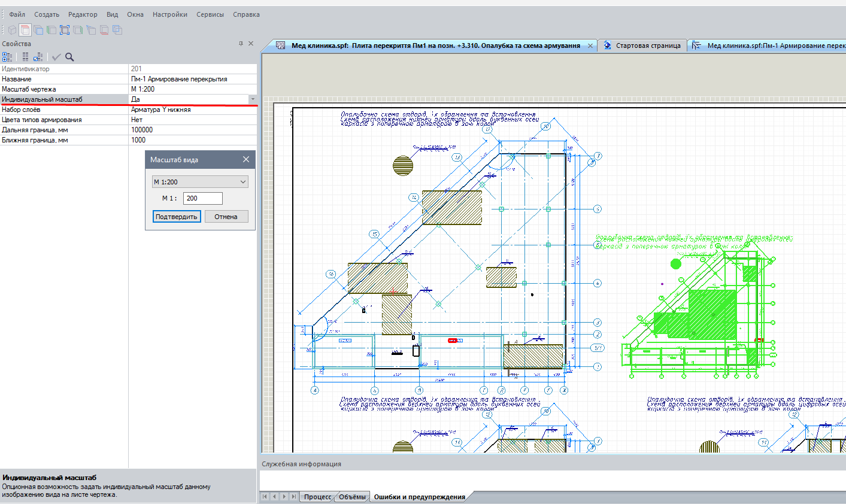Expand the Индивидуальный масштаб value dropdown
846x504 pixels.
click(x=253, y=99)
